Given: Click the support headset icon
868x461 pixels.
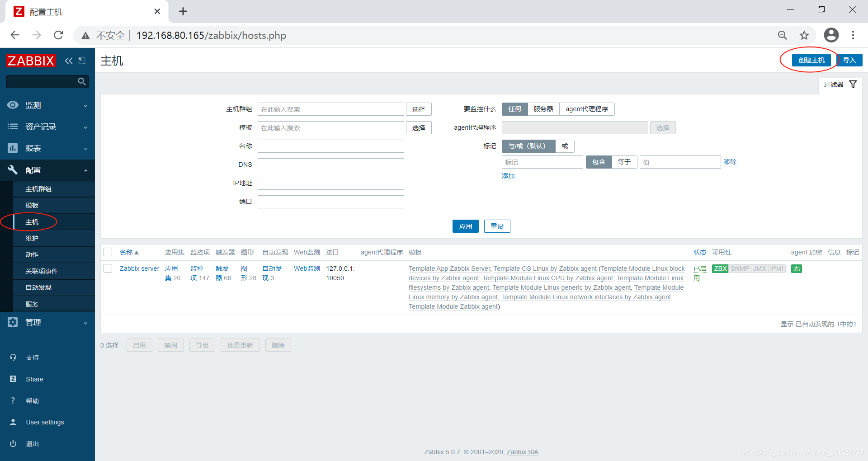Looking at the screenshot, I should 13,357.
